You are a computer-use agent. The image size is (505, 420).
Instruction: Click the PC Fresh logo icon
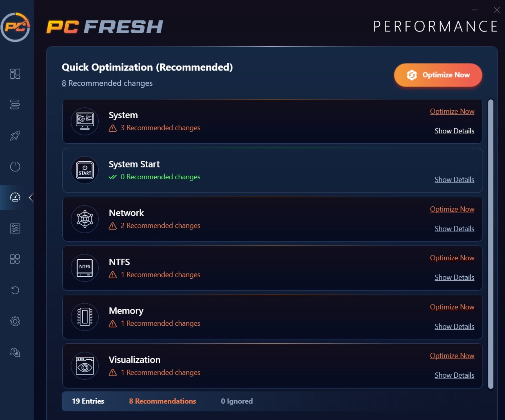click(x=16, y=27)
